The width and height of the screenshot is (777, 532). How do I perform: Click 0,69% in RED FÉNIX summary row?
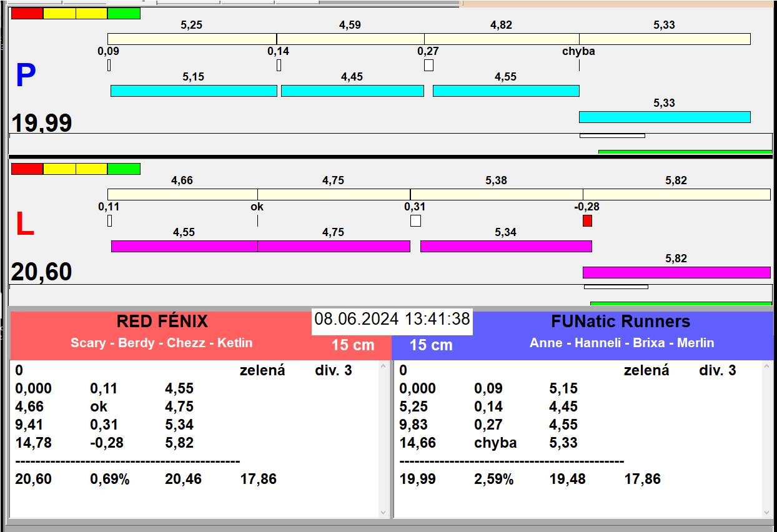pyautogui.click(x=110, y=480)
